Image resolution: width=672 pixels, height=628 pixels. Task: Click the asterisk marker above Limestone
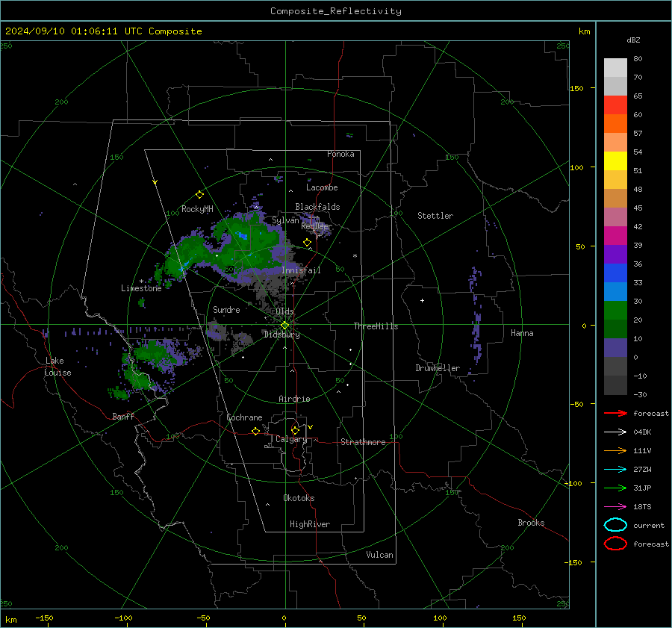(141, 282)
